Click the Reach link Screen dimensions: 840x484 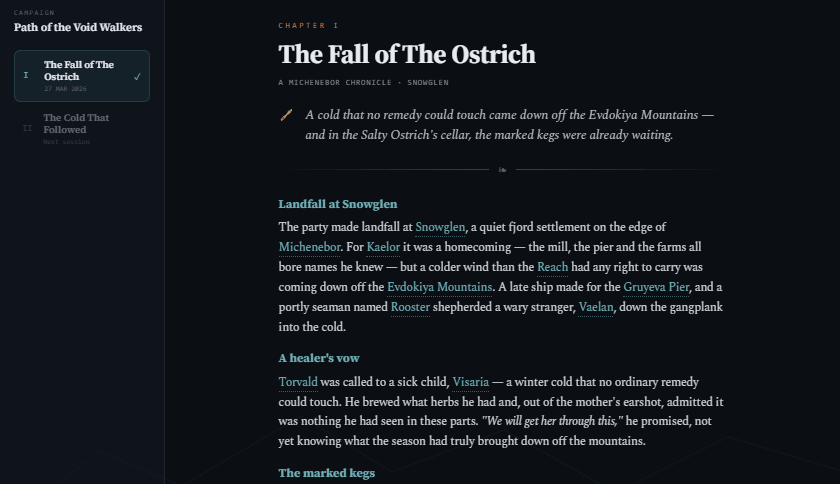click(x=552, y=267)
